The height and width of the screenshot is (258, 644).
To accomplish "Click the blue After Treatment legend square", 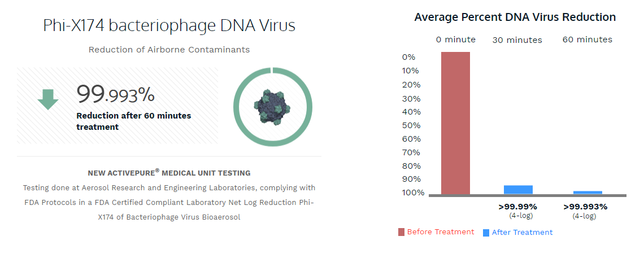I will point(486,233).
